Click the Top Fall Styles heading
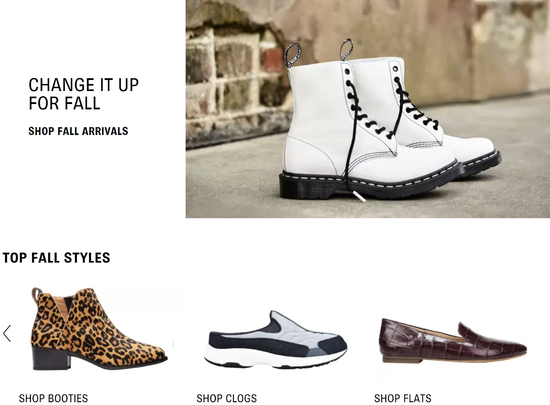The image size is (550, 405). 56,258
